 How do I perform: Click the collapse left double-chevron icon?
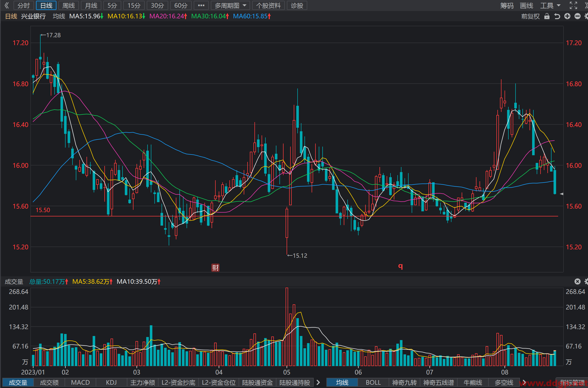tap(7, 5)
